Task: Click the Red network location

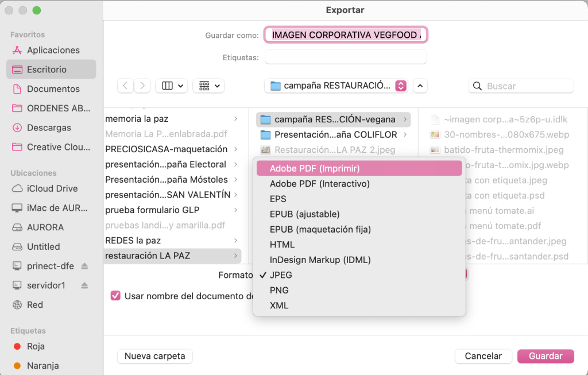Action: (x=34, y=304)
